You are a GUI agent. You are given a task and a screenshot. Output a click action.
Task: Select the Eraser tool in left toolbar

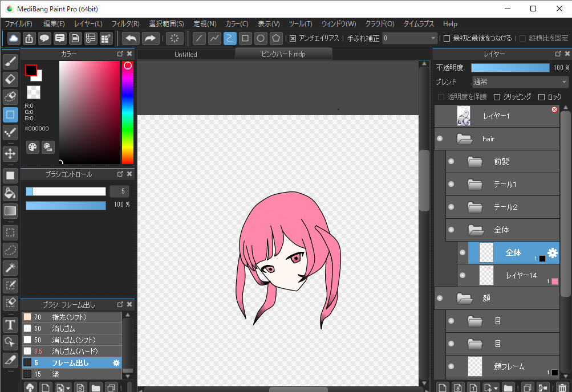[10, 79]
